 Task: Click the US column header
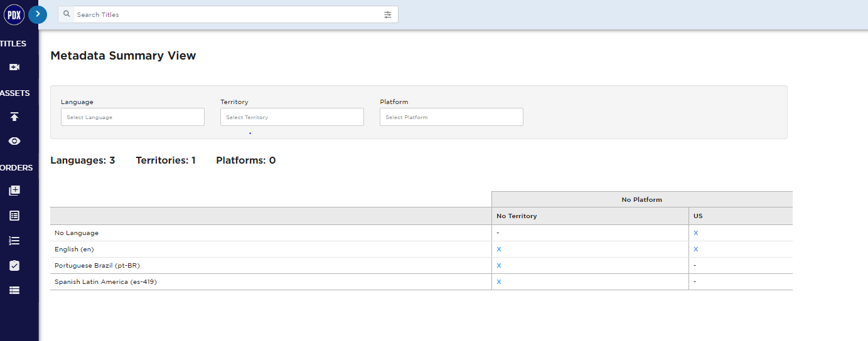click(x=741, y=216)
